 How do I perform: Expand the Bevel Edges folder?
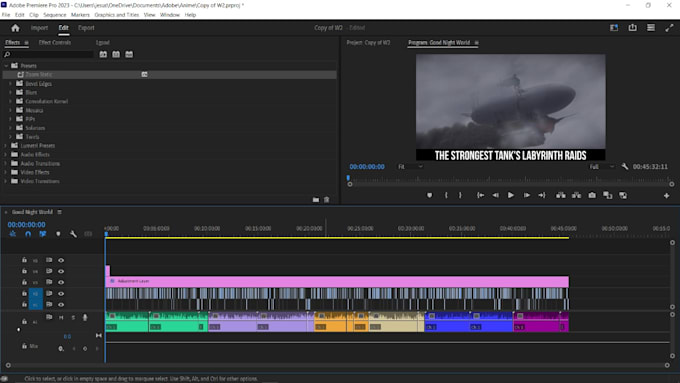click(x=10, y=84)
